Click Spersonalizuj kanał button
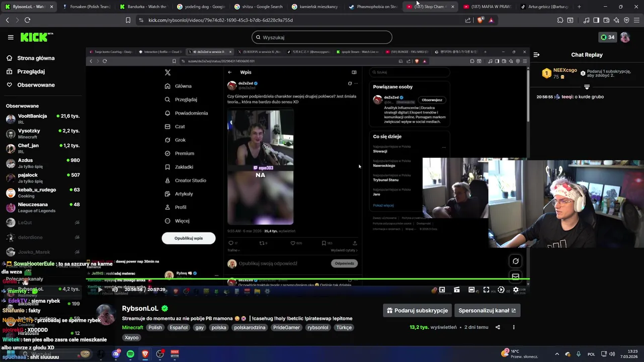 pyautogui.click(x=487, y=311)
